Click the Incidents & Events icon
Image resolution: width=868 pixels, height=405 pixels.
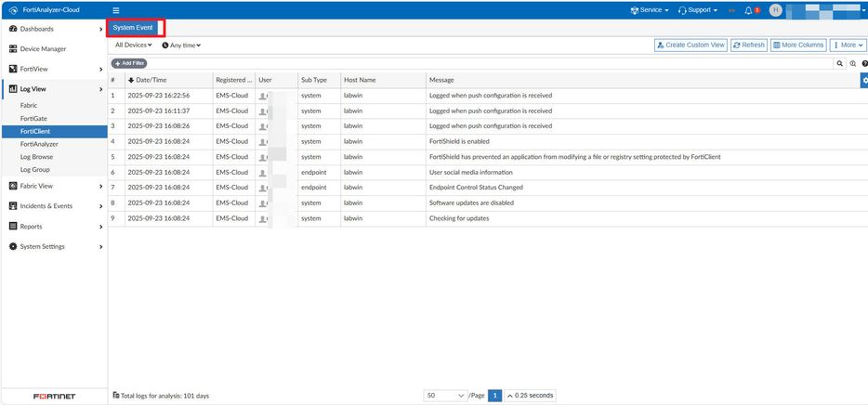(13, 206)
